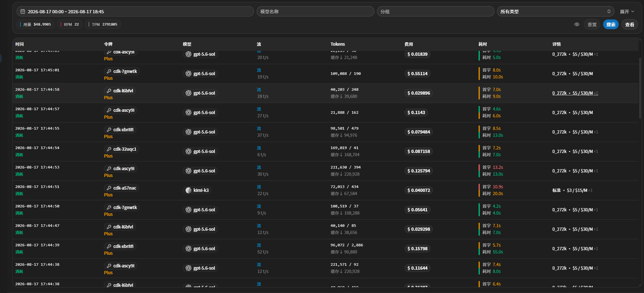Click the calendar icon in date range field

coord(23,11)
